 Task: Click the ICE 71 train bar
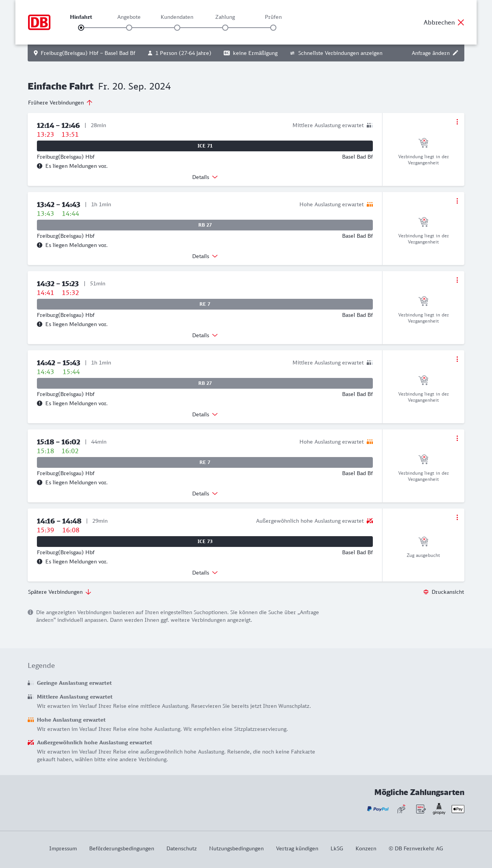tap(205, 146)
